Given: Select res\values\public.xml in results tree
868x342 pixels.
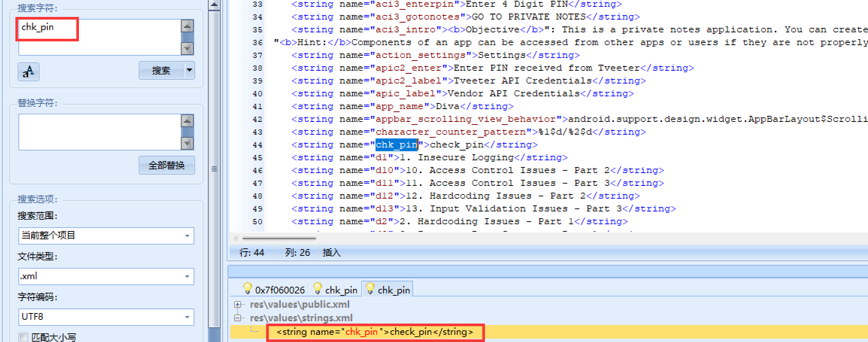Looking at the screenshot, I should [300, 304].
